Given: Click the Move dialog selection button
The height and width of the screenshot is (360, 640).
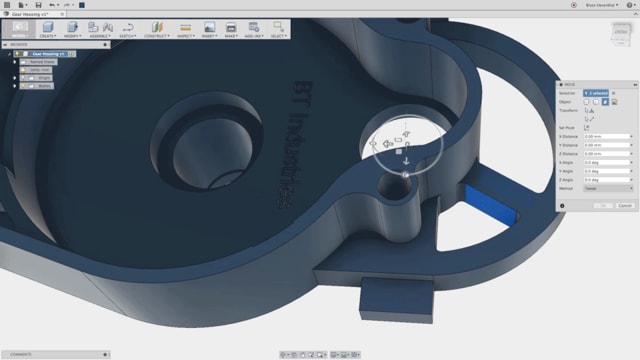Looking at the screenshot, I should (596, 93).
